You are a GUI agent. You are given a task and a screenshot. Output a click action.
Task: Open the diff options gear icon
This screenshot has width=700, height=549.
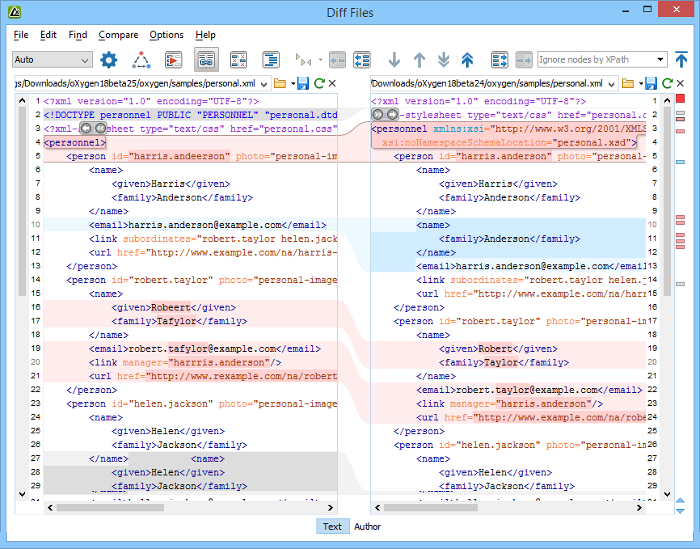coord(108,60)
